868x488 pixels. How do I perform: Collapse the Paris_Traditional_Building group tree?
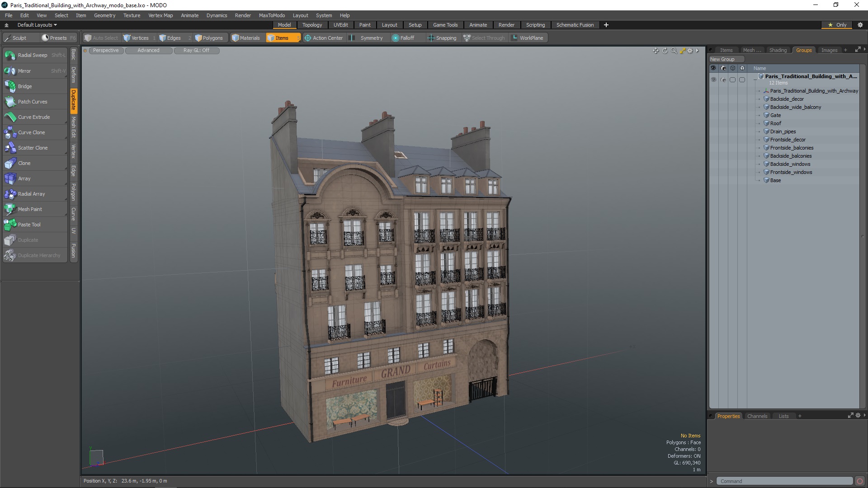click(755, 80)
